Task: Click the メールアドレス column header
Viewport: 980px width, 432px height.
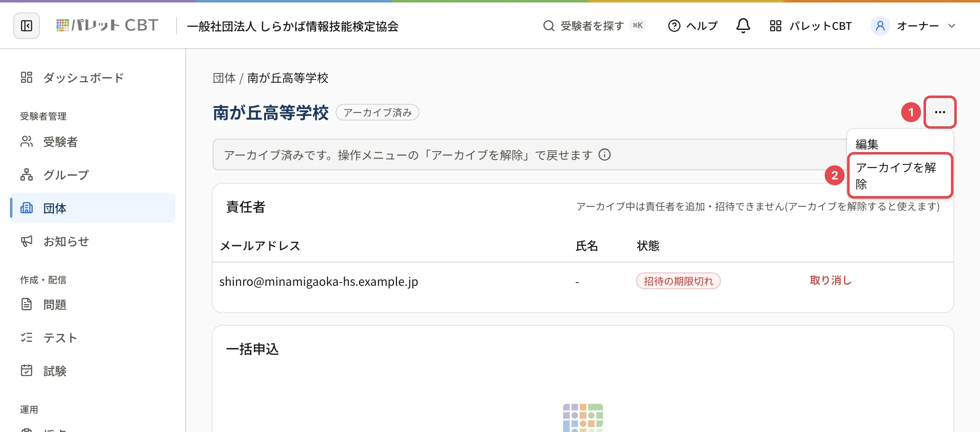Action: coord(260,246)
